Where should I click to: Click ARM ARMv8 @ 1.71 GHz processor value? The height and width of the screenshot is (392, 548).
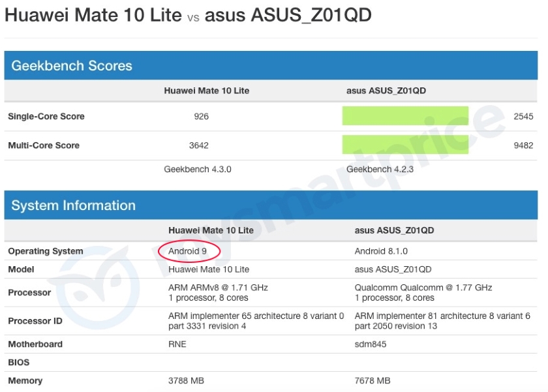tap(218, 288)
